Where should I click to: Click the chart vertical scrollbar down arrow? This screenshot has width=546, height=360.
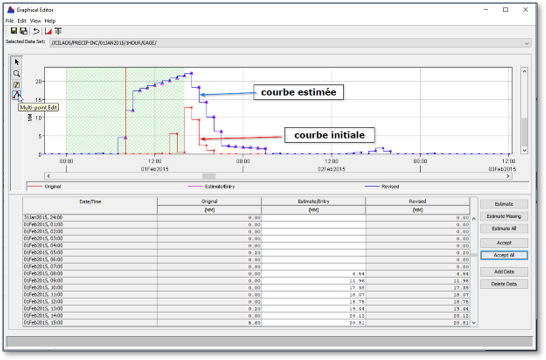[524, 150]
